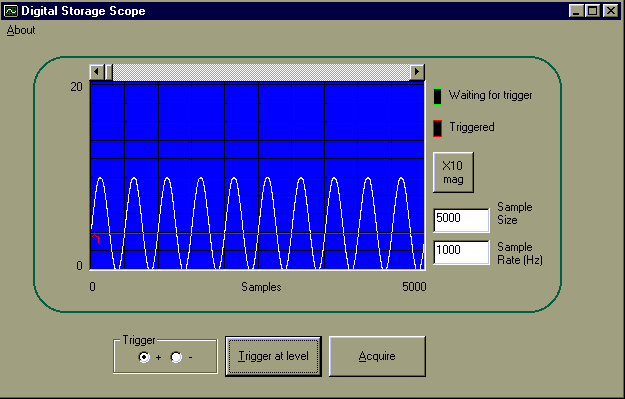The image size is (625, 399).
Task: Close the Digital Storage Scope window
Action: 611,11
